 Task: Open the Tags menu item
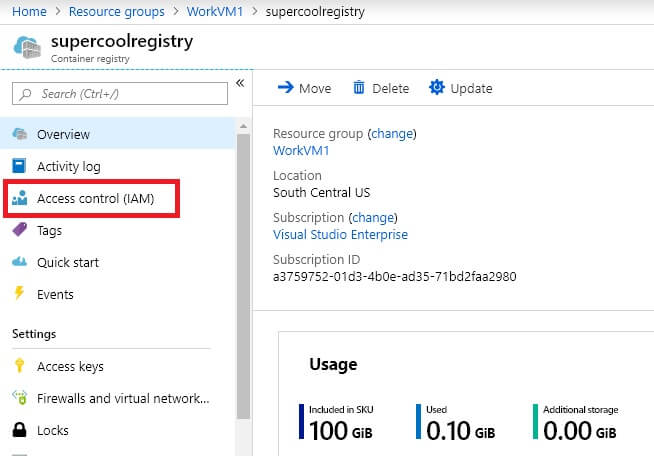pos(118,230)
